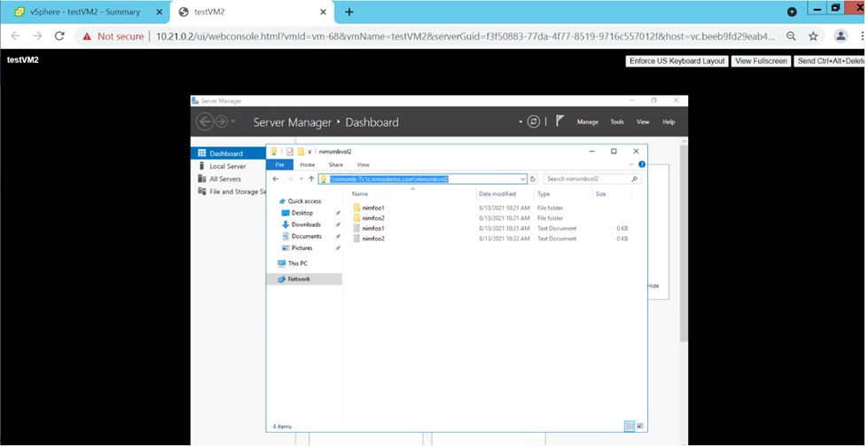Open the Manage menu in Server Manager
The width and height of the screenshot is (868, 447).
click(587, 122)
